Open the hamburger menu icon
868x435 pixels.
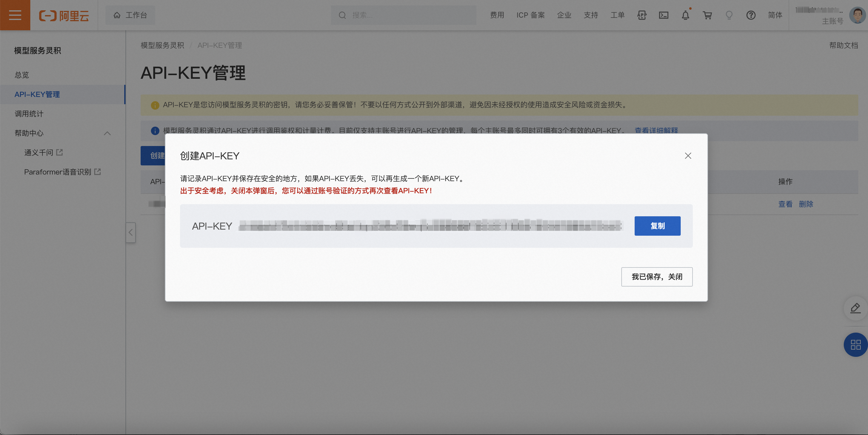pos(15,15)
